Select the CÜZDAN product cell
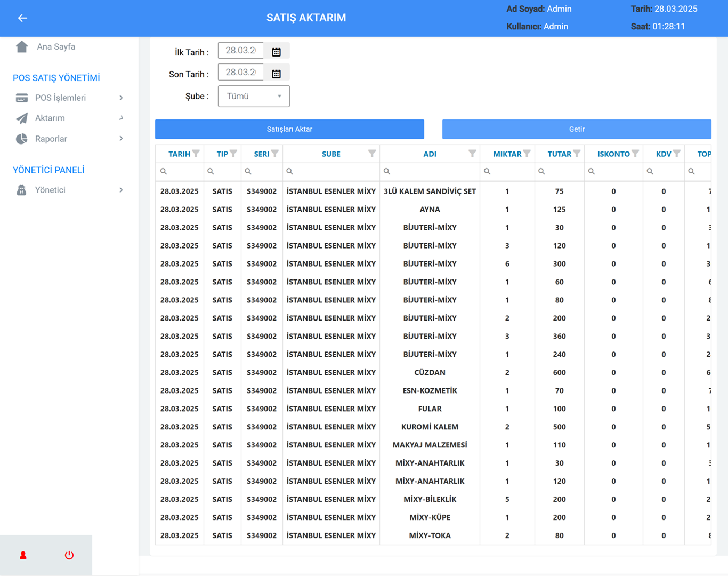This screenshot has height=576, width=728. [x=430, y=373]
